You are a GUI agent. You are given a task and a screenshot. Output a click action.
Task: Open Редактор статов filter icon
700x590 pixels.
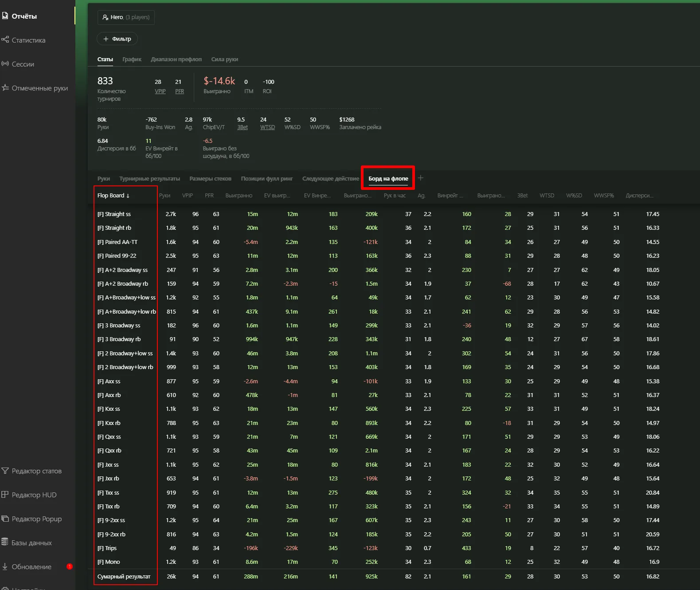pyautogui.click(x=5, y=471)
